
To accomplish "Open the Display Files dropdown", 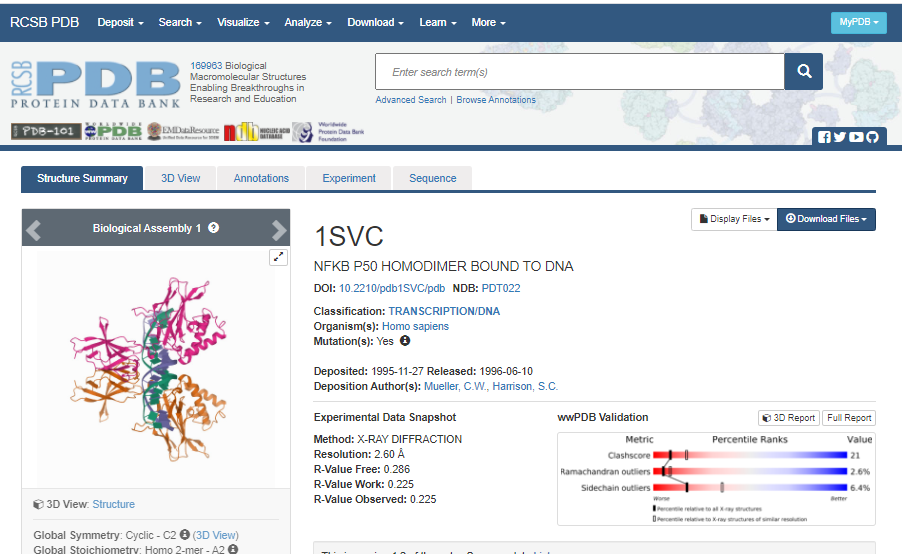I will pyautogui.click(x=733, y=219).
